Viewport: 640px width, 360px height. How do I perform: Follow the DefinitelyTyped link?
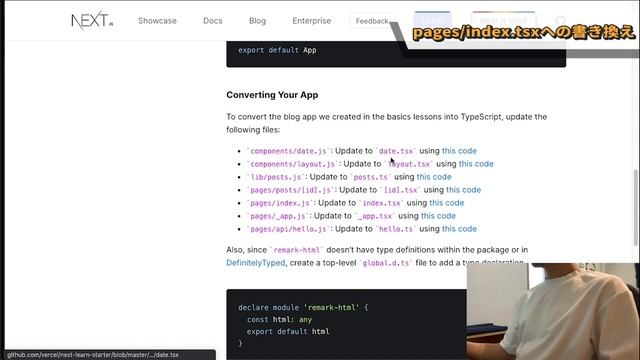(x=256, y=263)
